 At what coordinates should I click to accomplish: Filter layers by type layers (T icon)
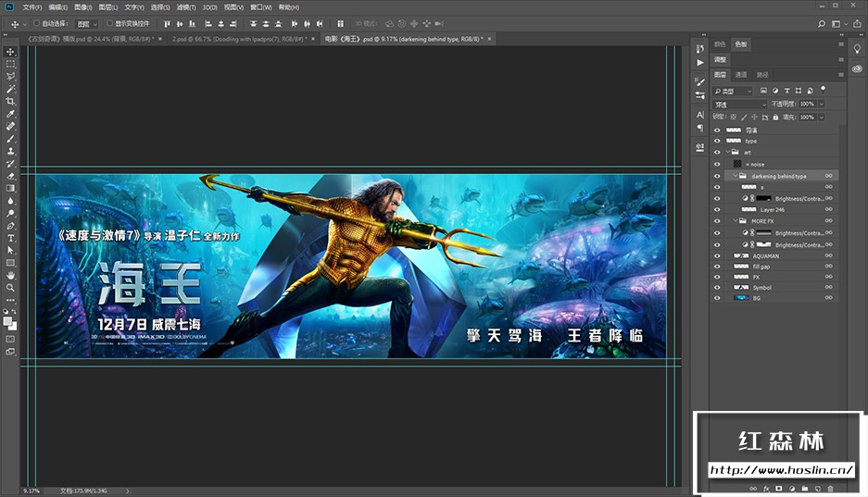pos(786,91)
